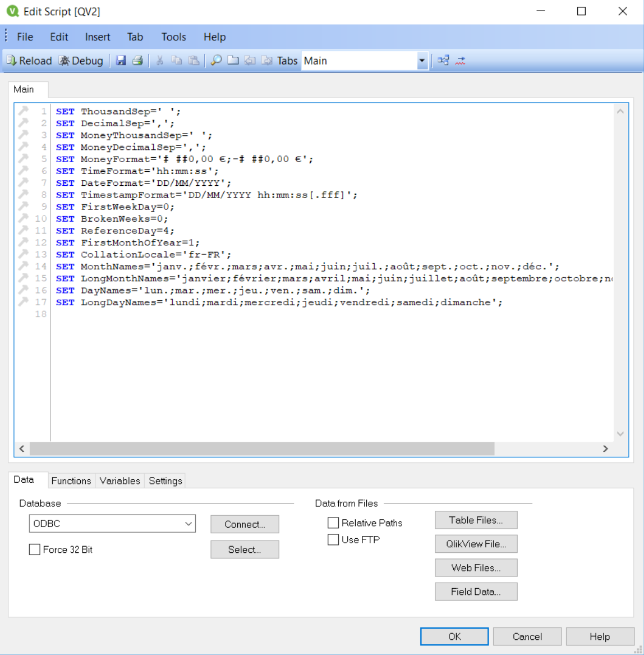Print the script tab with the printer icon

coord(138,61)
